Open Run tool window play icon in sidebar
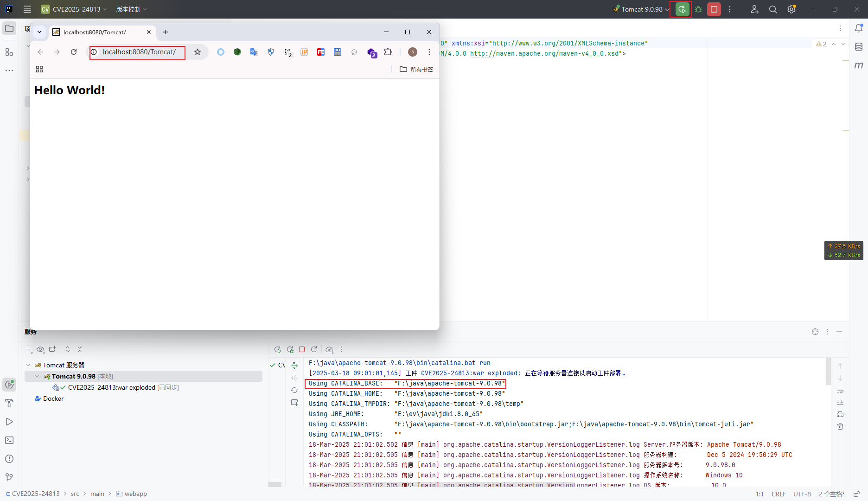The image size is (868, 501). [9, 422]
